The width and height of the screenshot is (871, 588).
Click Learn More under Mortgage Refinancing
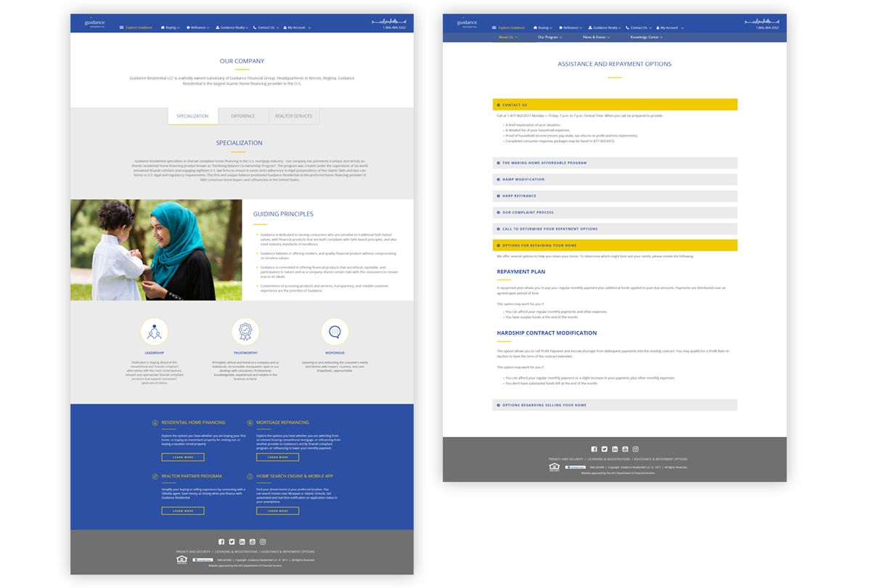click(x=277, y=457)
